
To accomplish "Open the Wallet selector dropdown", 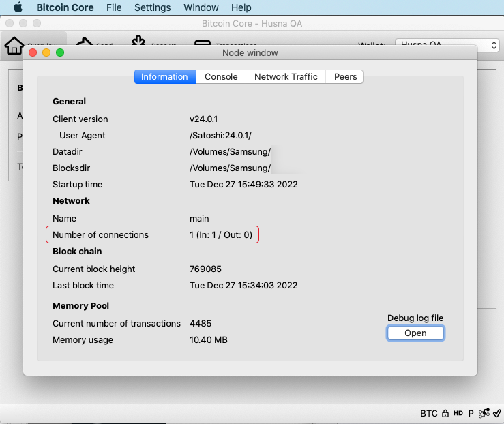I will click(x=447, y=44).
